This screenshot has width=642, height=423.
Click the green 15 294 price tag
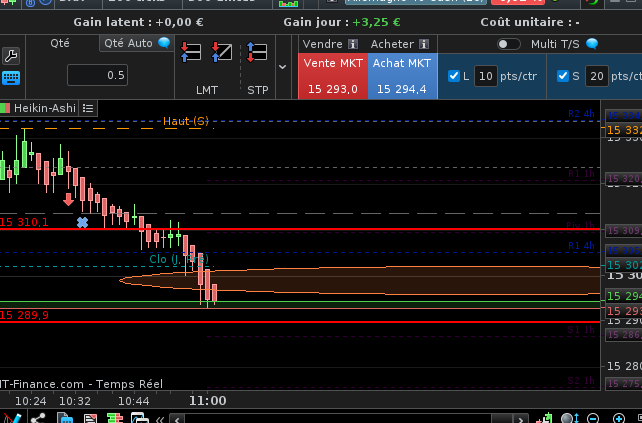[624, 296]
